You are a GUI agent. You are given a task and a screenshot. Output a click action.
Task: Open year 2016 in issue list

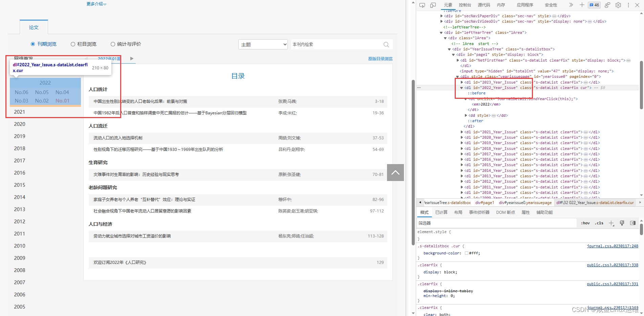20,173
